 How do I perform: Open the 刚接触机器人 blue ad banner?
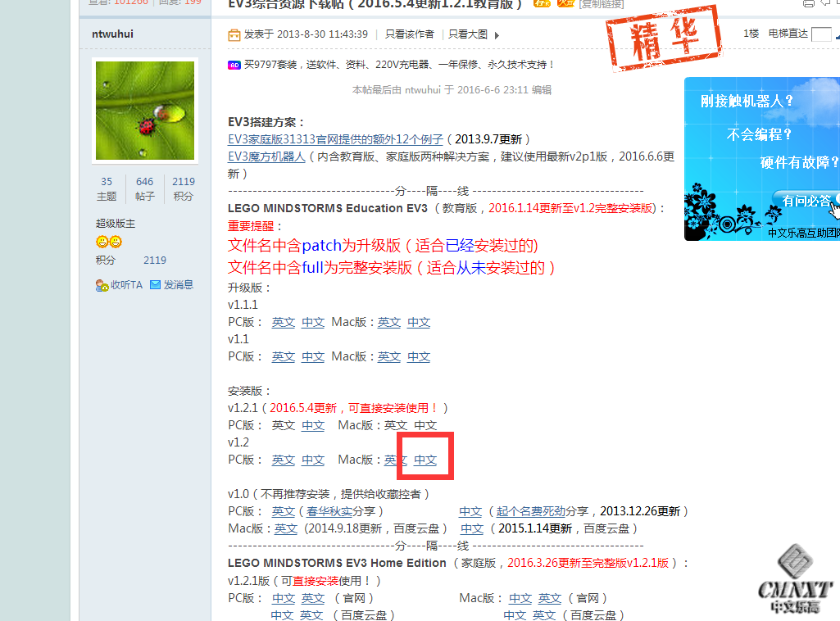(762, 159)
